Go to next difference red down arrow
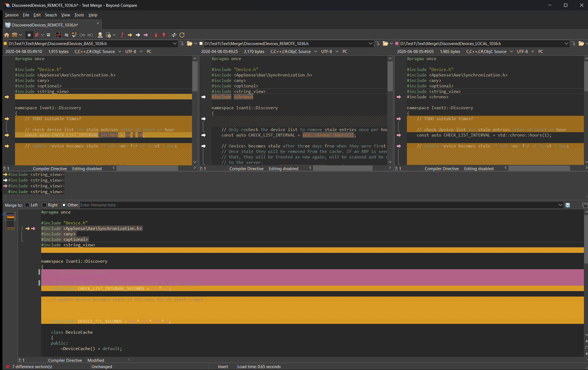588x370 pixels. (156, 35)
